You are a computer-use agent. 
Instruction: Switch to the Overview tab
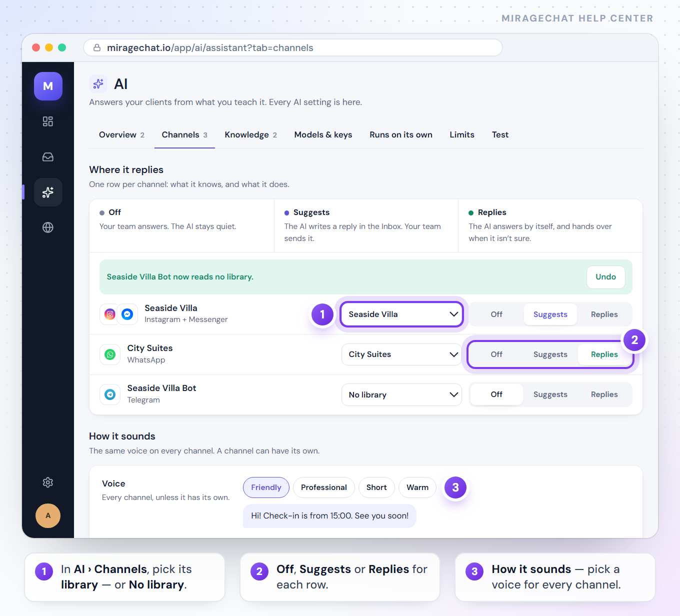coord(121,134)
